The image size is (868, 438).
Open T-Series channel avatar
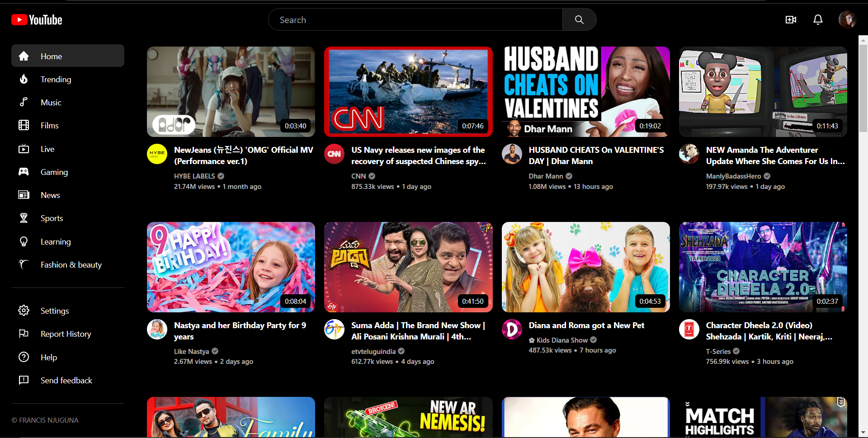689,329
